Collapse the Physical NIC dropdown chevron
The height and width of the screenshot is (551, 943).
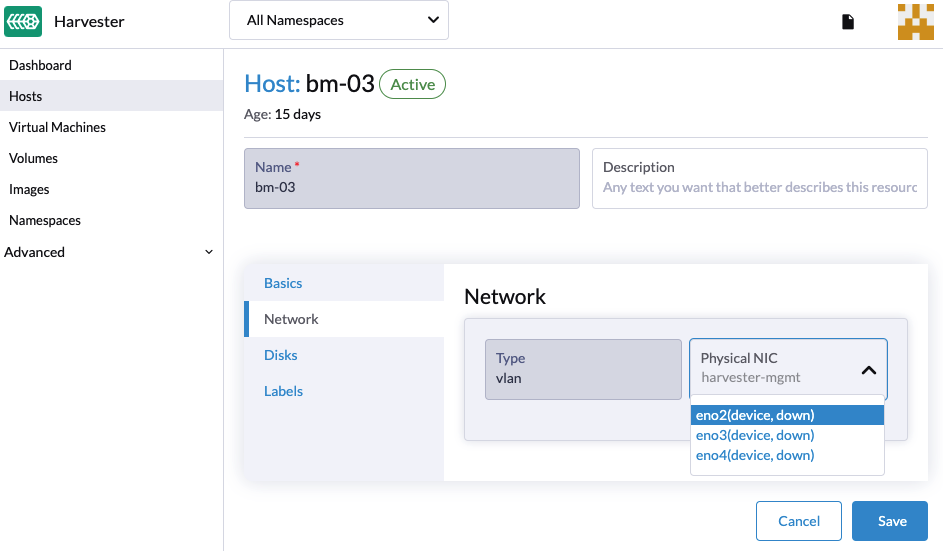point(868,370)
